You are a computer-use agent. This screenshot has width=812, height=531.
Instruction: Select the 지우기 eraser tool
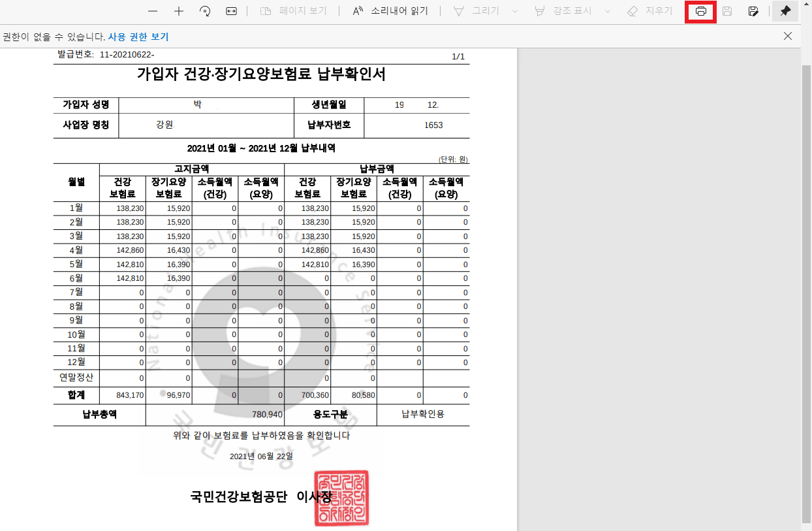pyautogui.click(x=649, y=11)
